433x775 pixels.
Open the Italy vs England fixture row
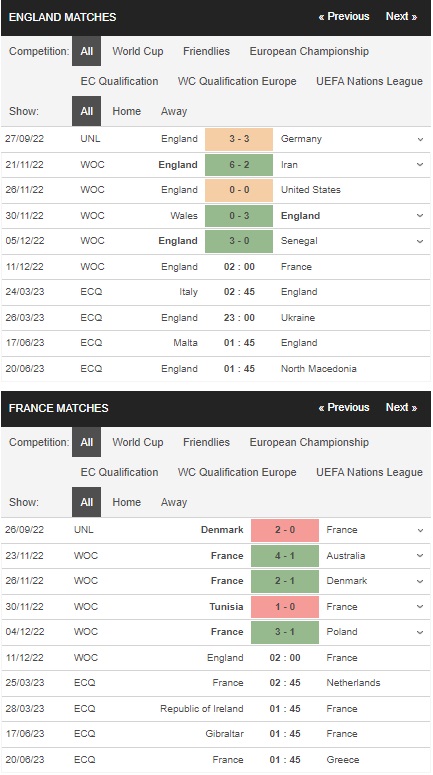216,292
